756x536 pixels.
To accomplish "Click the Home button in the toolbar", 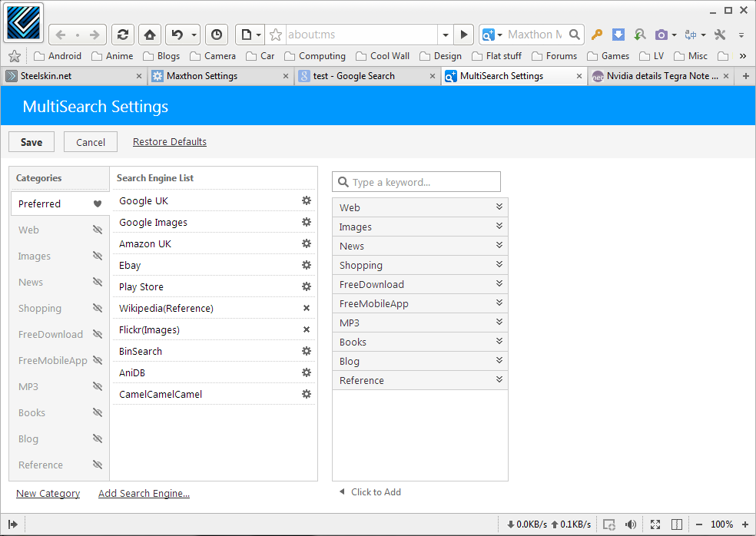I will coord(150,35).
